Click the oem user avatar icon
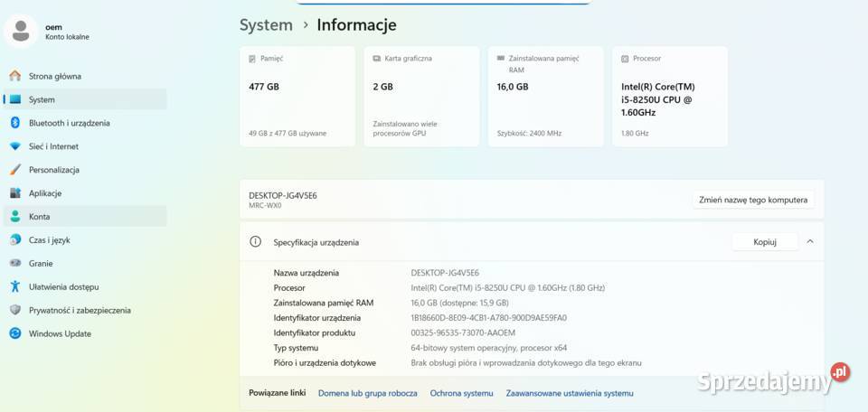868x412 pixels. click(x=21, y=31)
